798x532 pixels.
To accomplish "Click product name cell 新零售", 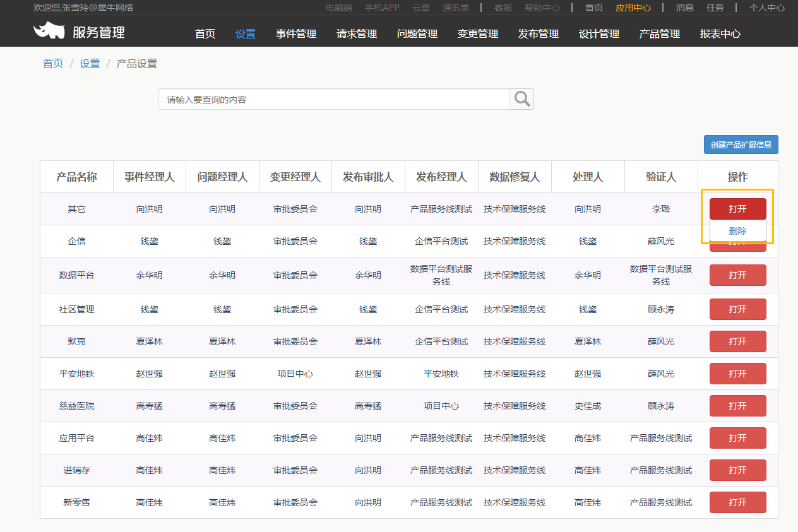I will coord(76,502).
